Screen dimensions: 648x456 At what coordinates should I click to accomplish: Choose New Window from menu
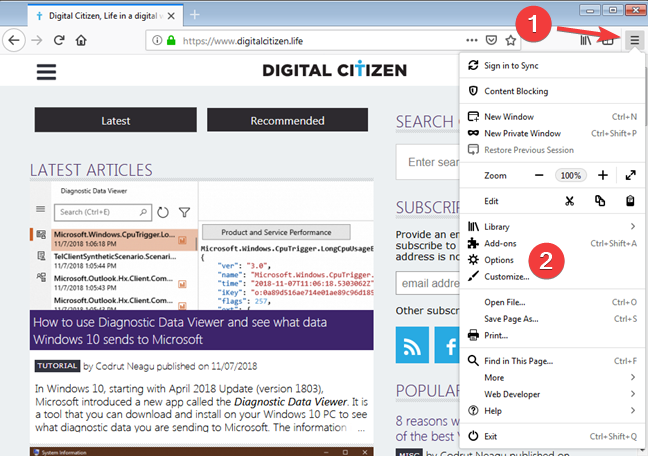click(552, 117)
